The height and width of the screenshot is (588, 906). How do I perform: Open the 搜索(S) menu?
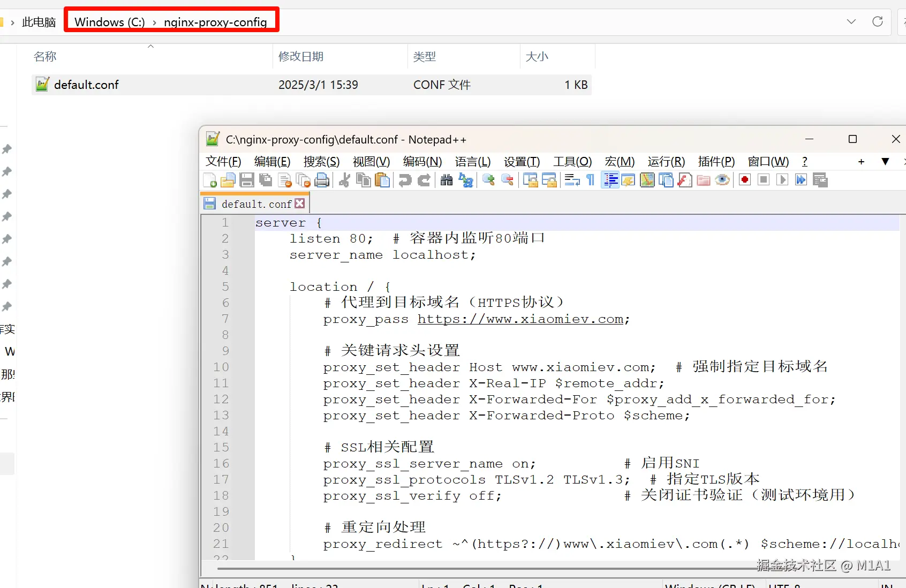(x=321, y=162)
